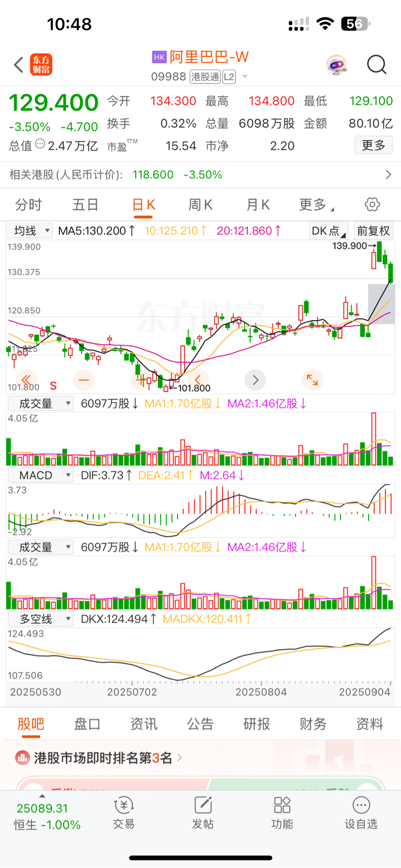This screenshot has height=868, width=401.
Task: Open the 均线 indicator dropdown
Action: [29, 231]
